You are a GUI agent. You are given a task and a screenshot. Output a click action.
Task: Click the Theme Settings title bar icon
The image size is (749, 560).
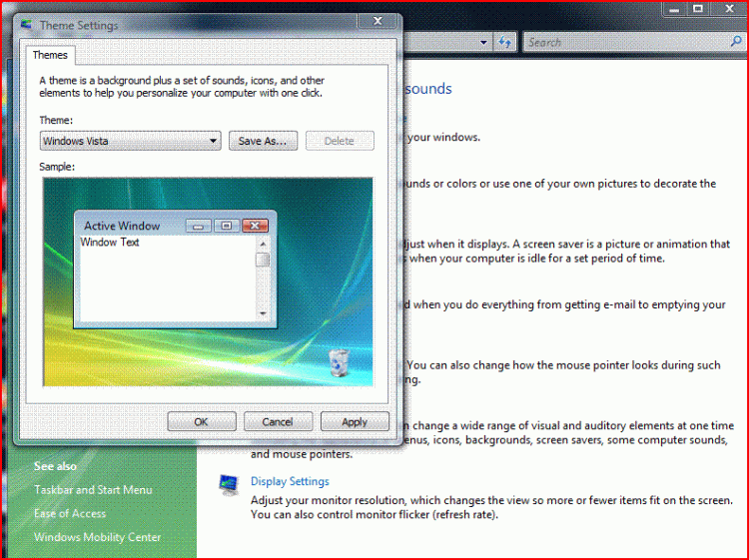[27, 24]
